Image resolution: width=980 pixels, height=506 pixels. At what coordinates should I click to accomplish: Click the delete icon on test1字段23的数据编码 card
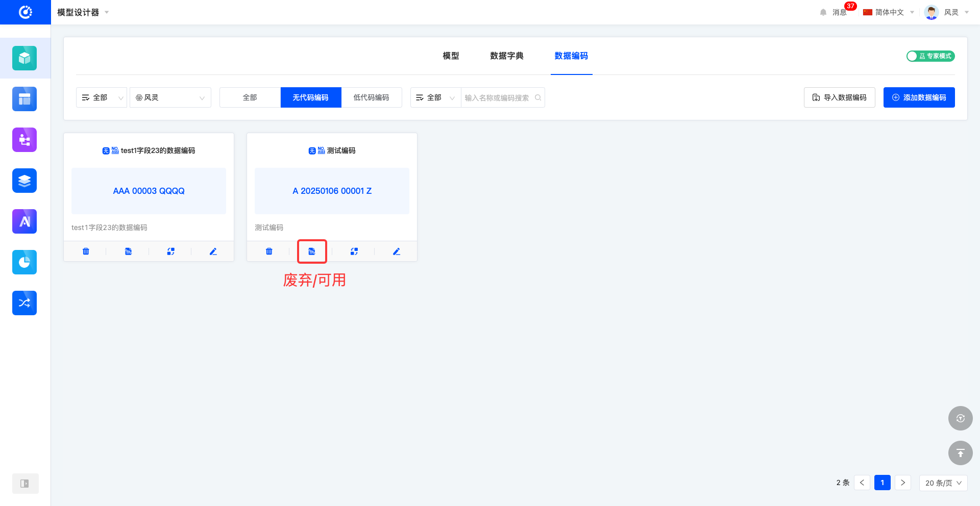(x=86, y=251)
